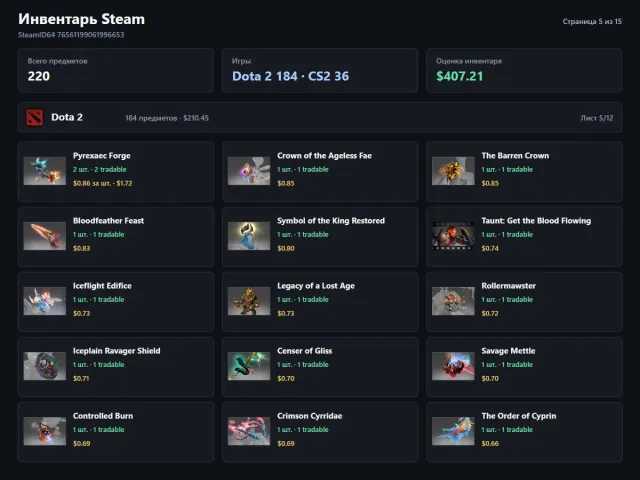
Task: Click Symbol of the King Restored price $0.80
Action: 286,248
